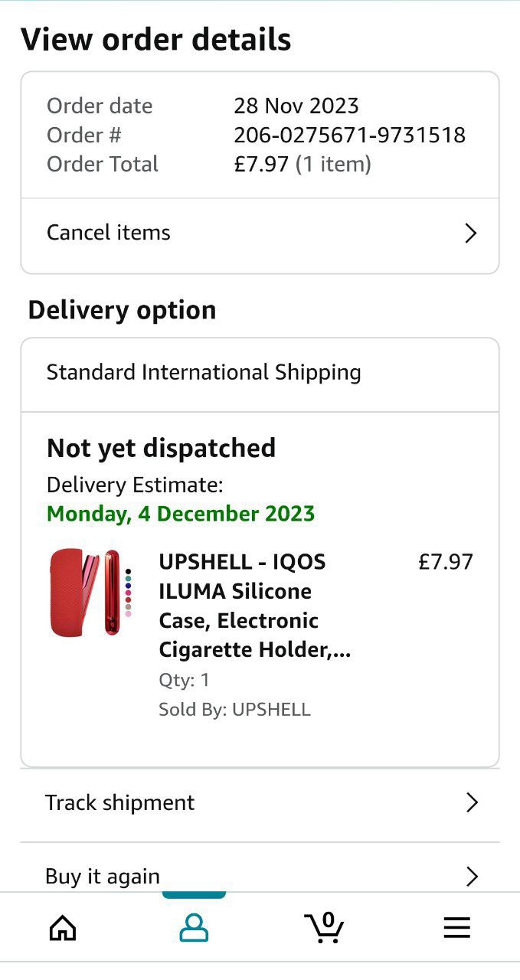Tap the chevron beside Cancel items
The width and height of the screenshot is (520, 980).
471,234
